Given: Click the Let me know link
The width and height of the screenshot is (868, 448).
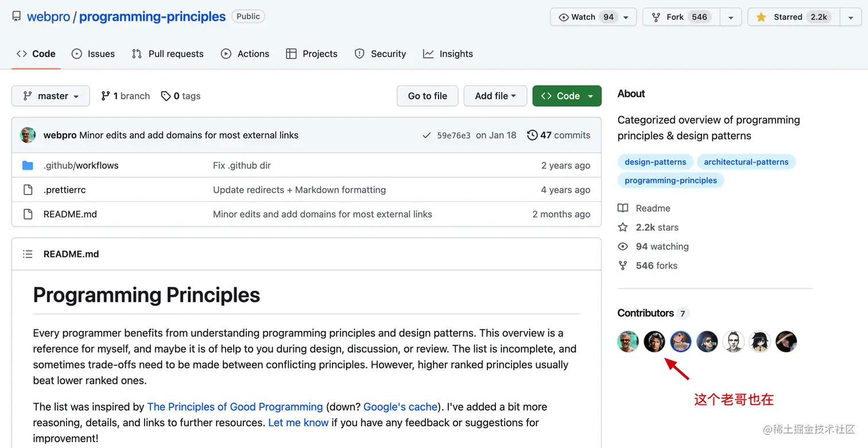Looking at the screenshot, I should pos(299,423).
